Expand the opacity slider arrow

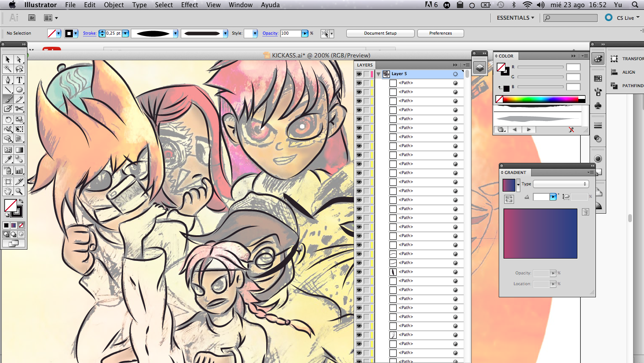(305, 33)
